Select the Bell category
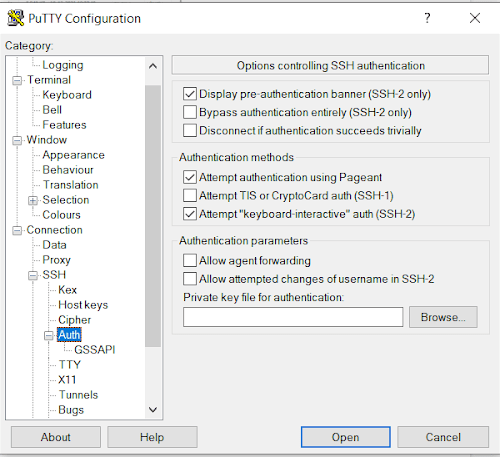500x457 pixels. point(52,110)
